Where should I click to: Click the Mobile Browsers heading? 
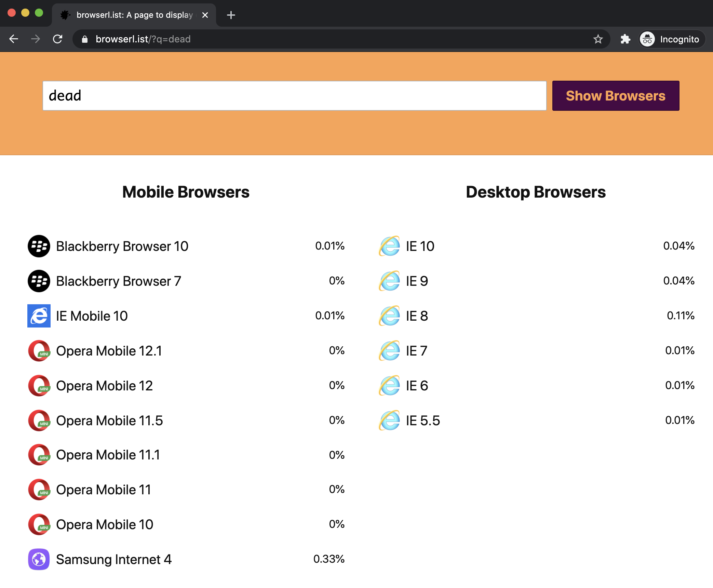(x=186, y=192)
